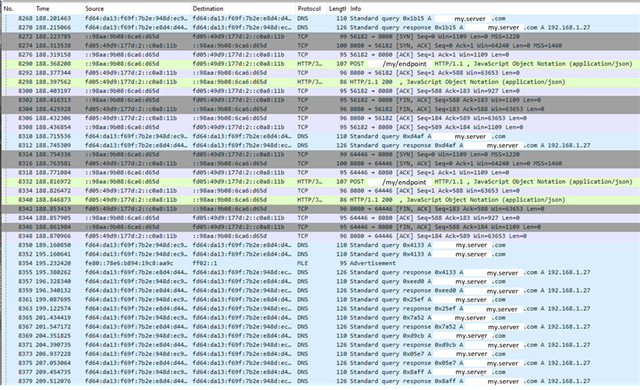The height and width of the screenshot is (390, 640).
Task: Select packet 8272 TCP SYN row
Action: click(x=320, y=36)
